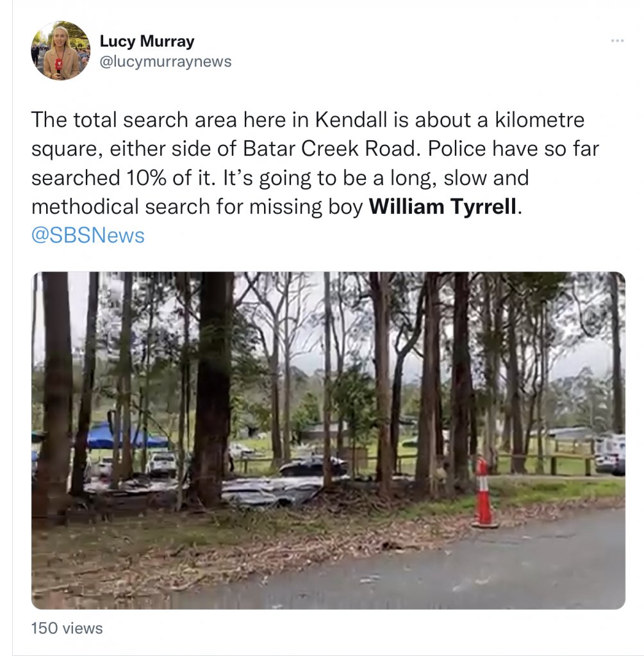This screenshot has width=644, height=656.
Task: Click the orange traffic cone in video
Action: (x=484, y=493)
